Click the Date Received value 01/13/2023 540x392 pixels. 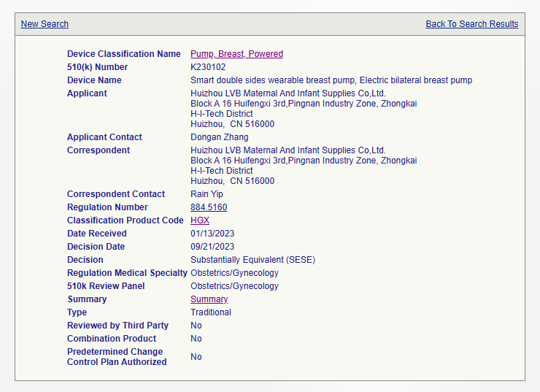click(x=212, y=234)
